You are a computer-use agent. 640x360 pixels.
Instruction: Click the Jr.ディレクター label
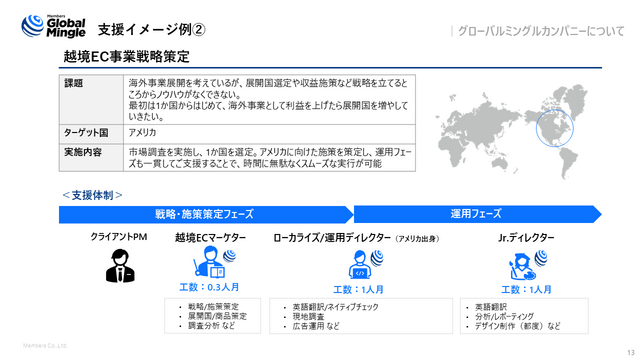(526, 238)
